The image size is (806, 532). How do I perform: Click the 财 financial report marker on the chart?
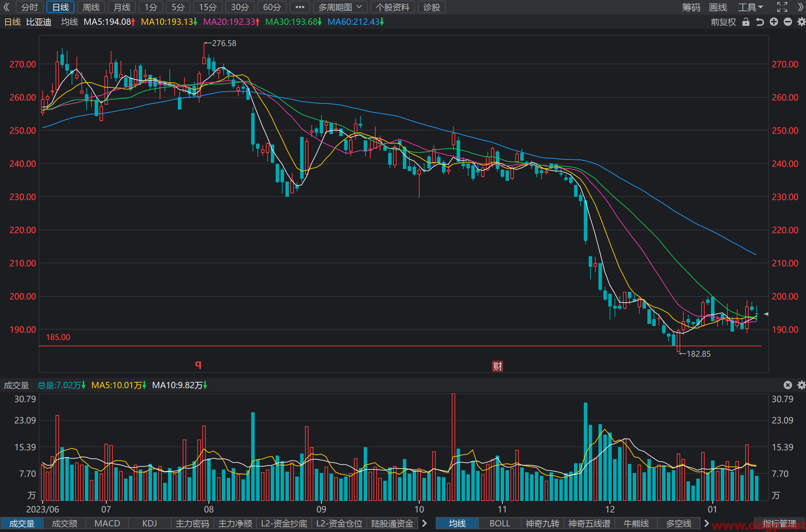pos(498,366)
